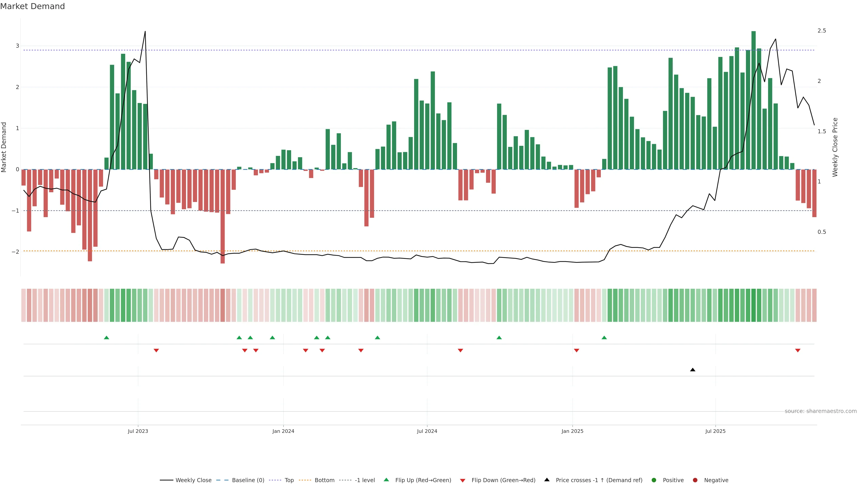Click the rightmost red flip-down triangle marker
Viewport: 868px width, 488px height.
click(x=797, y=351)
